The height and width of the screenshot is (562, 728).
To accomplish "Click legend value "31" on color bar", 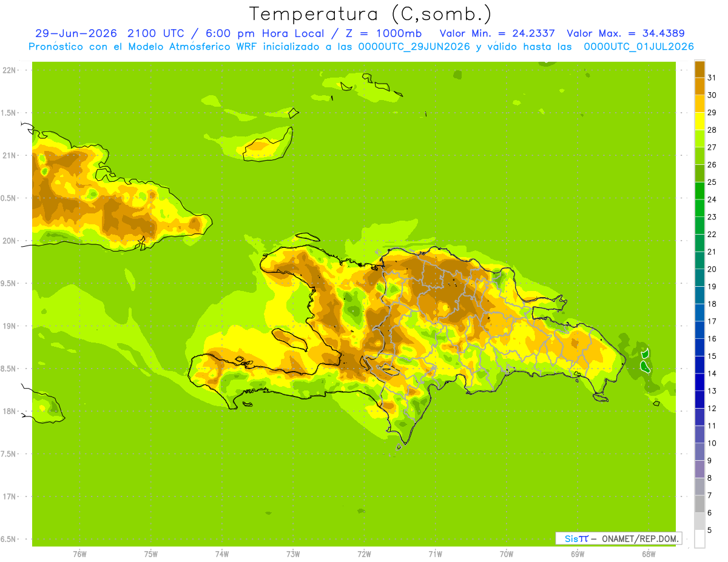I will pos(712,77).
